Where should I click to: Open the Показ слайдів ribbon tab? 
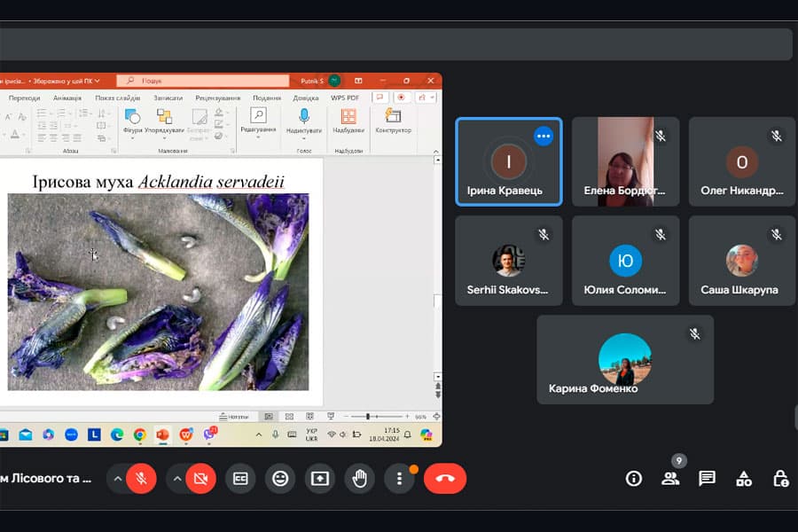click(118, 98)
